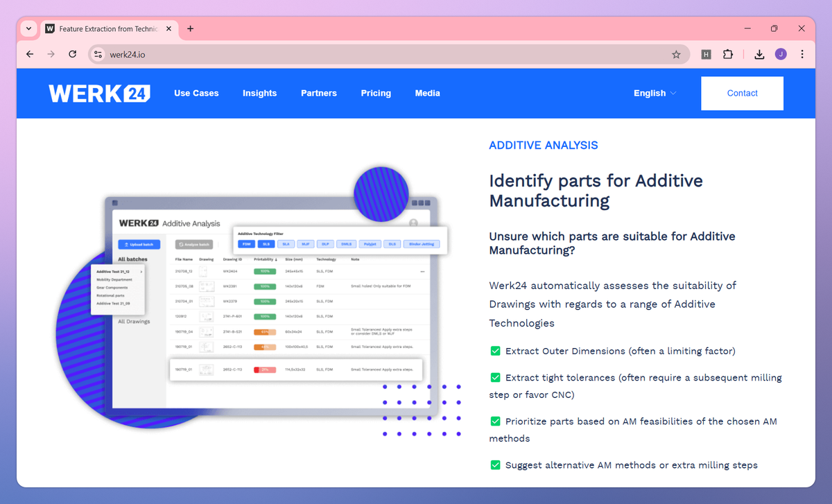Minimize the browser window
This screenshot has width=832, height=504.
tap(748, 28)
